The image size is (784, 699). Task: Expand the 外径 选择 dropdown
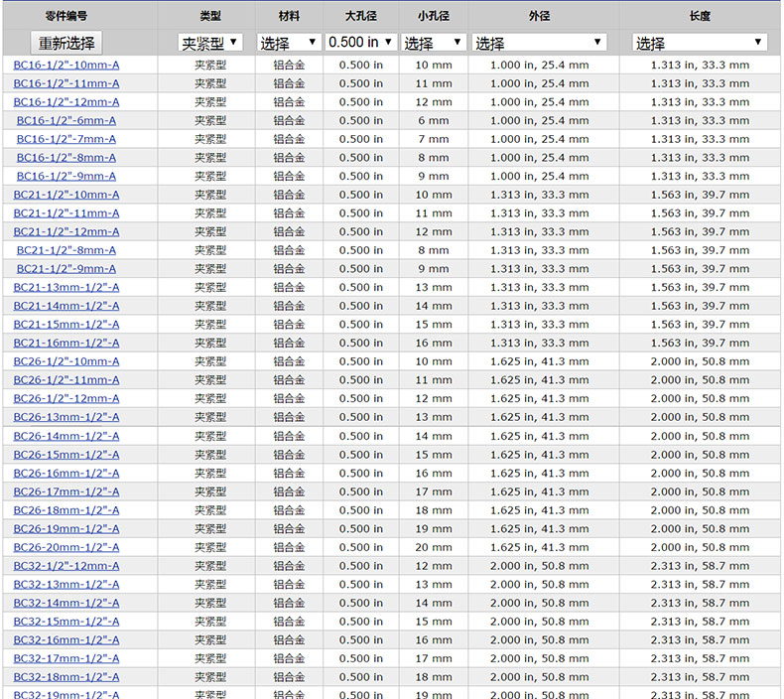click(x=539, y=43)
